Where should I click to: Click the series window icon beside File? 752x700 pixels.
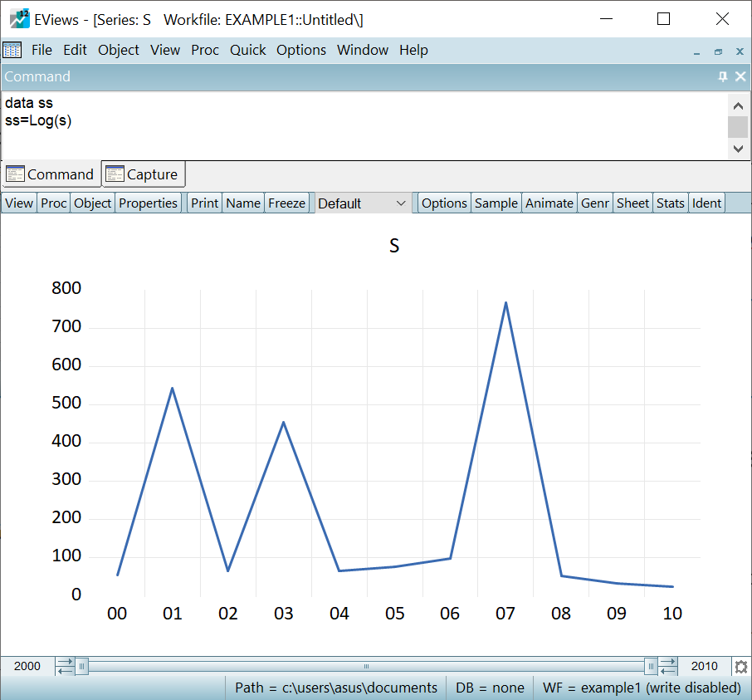(12, 50)
